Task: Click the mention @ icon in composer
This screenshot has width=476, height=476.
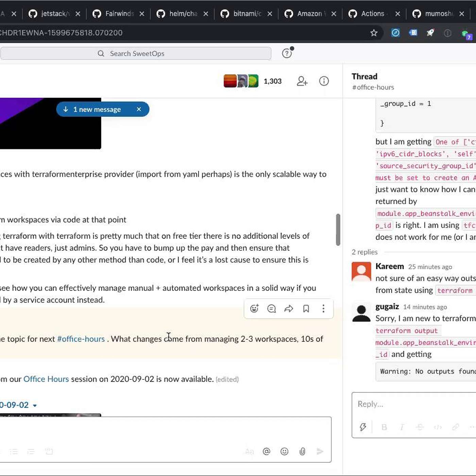Action: 267,451
